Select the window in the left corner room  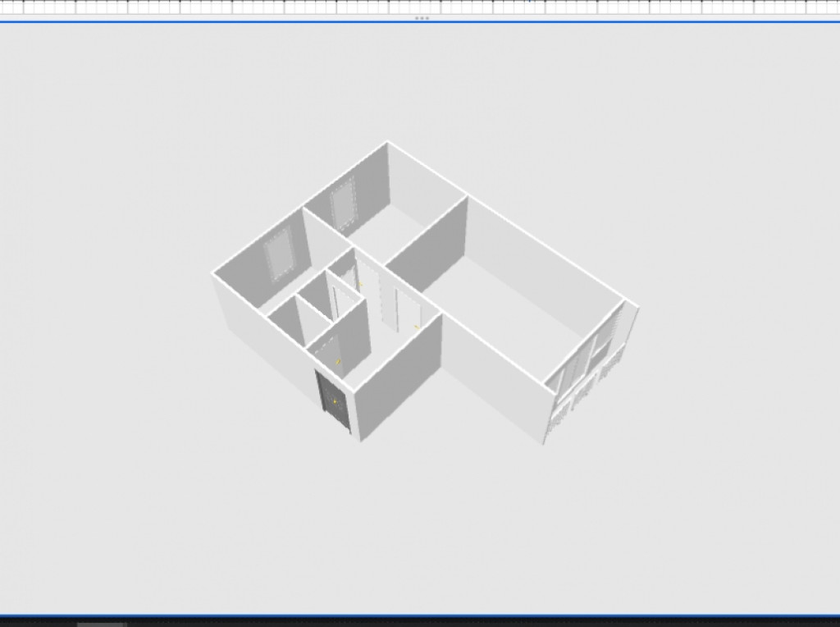278,254
